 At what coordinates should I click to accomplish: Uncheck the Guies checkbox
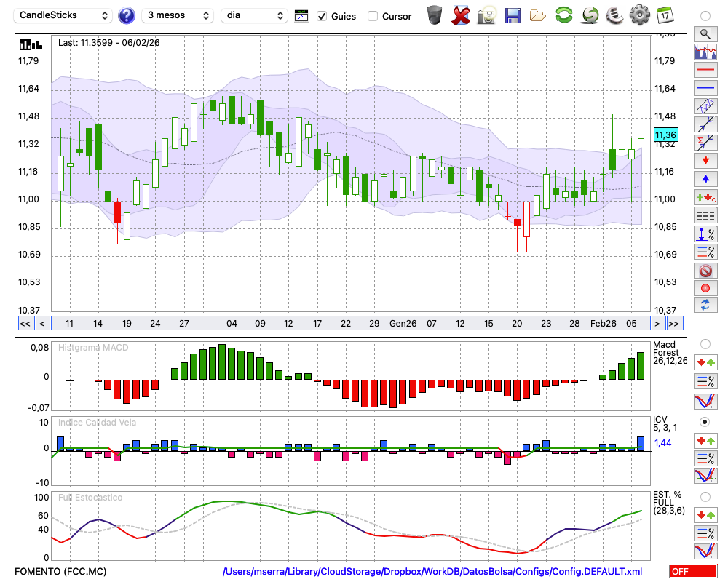(x=322, y=16)
